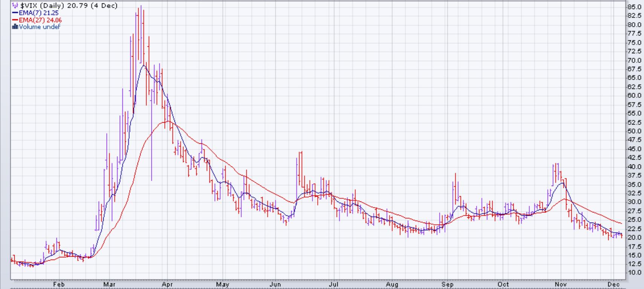Viewport: 644px width, 289px height.
Task: Click the 10.0 label at the axis bottom
Action: click(634, 272)
